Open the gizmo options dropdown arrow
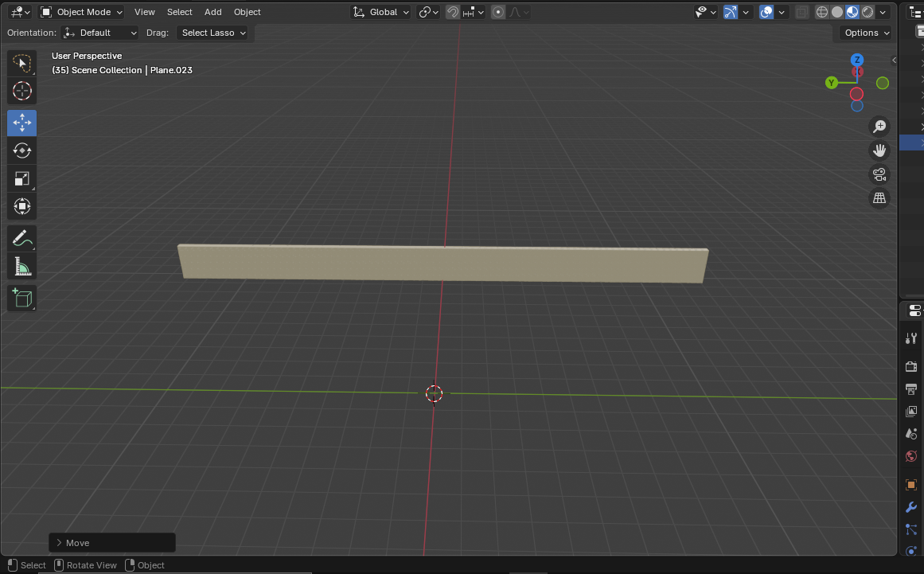 pos(746,12)
